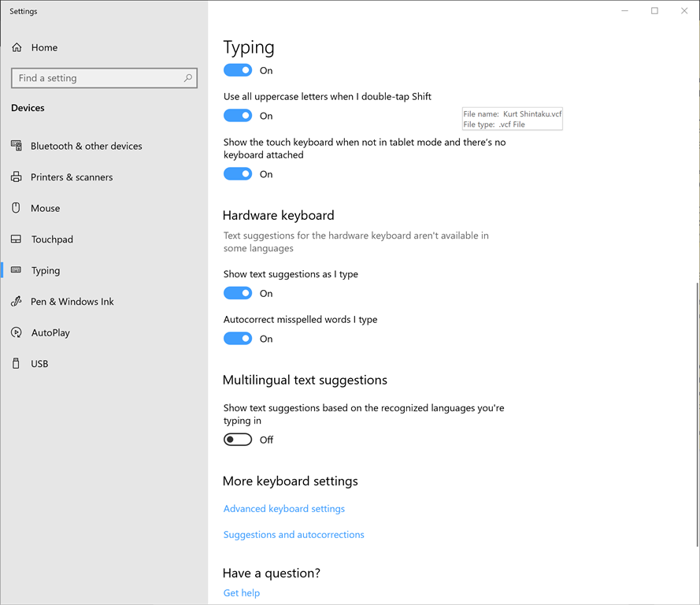Click the AutoPlay icon in sidebar
The image size is (700, 605).
[17, 332]
